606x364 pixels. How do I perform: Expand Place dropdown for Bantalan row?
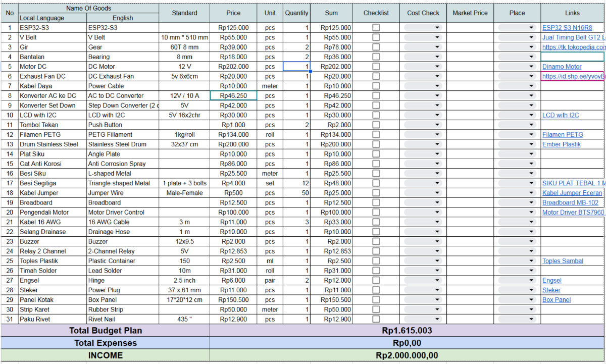517,57
